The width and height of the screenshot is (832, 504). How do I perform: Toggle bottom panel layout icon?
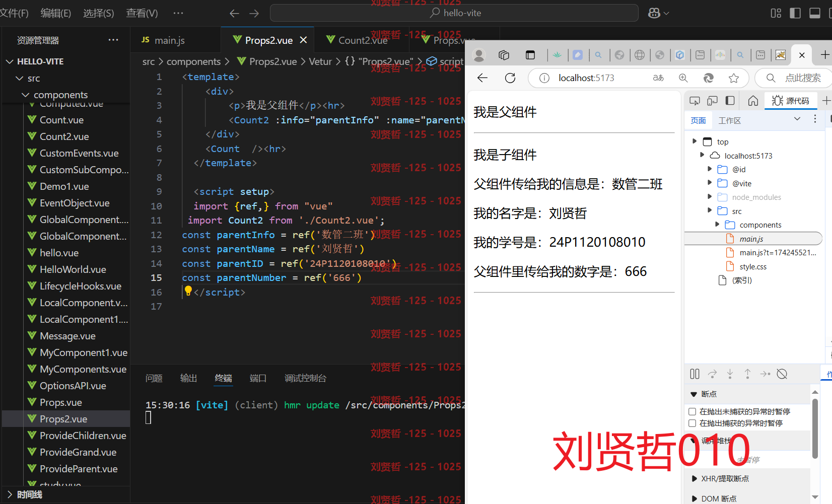click(815, 13)
